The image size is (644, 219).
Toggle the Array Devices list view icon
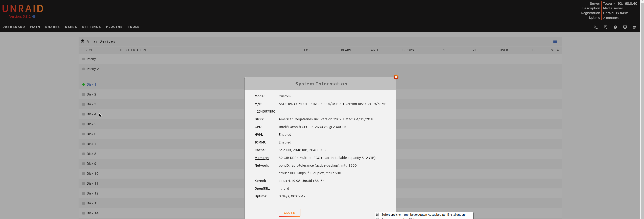[555, 41]
